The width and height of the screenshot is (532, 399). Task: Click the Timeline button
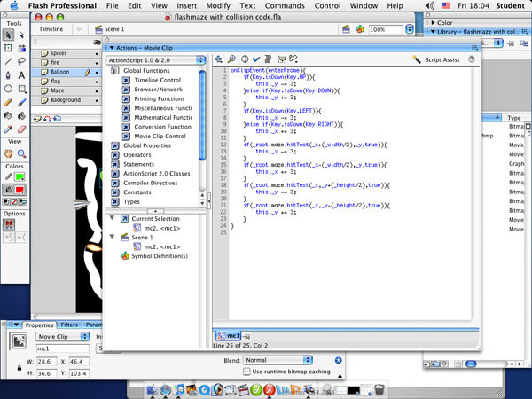tap(51, 29)
